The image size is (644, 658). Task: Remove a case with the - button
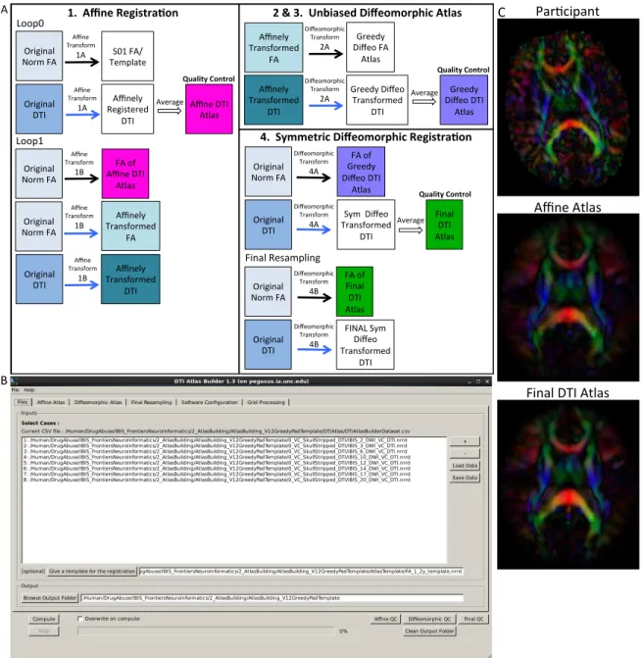[465, 454]
